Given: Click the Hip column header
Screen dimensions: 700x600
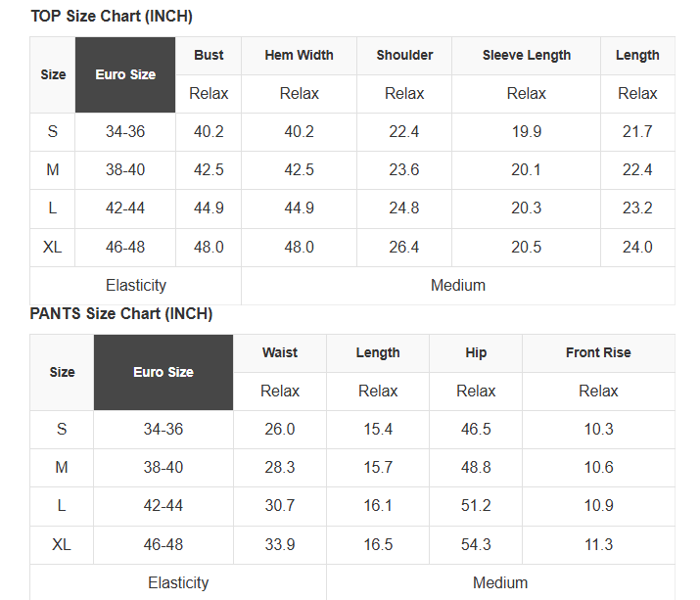Looking at the screenshot, I should click(476, 352).
